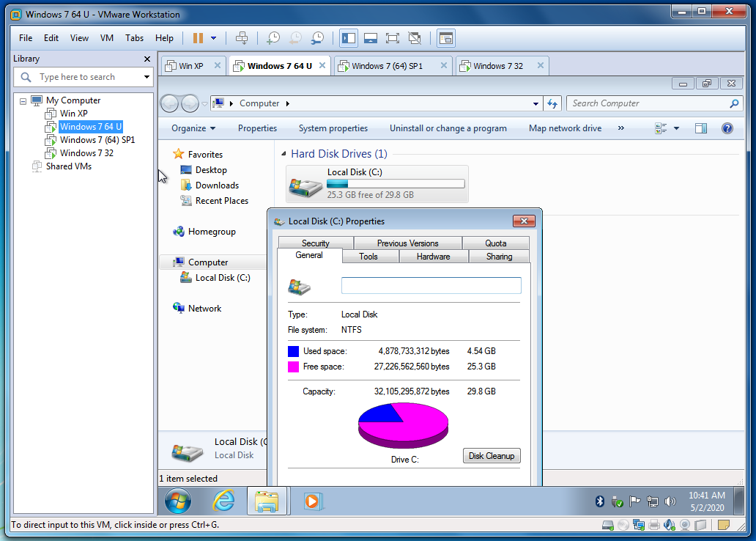The image size is (756, 541).
Task: Select the Local Disk (C:) drive tile
Action: tap(377, 184)
